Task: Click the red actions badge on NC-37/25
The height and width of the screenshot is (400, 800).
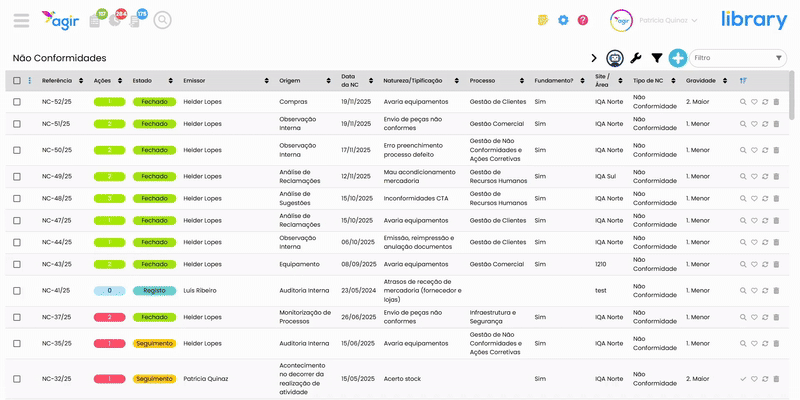Action: (109, 317)
